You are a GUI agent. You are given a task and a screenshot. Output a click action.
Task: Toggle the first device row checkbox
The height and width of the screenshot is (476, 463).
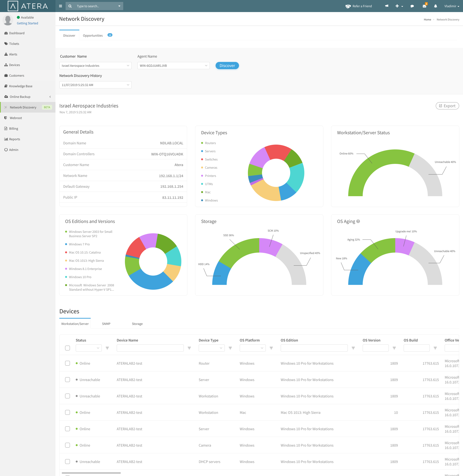[x=67, y=363]
